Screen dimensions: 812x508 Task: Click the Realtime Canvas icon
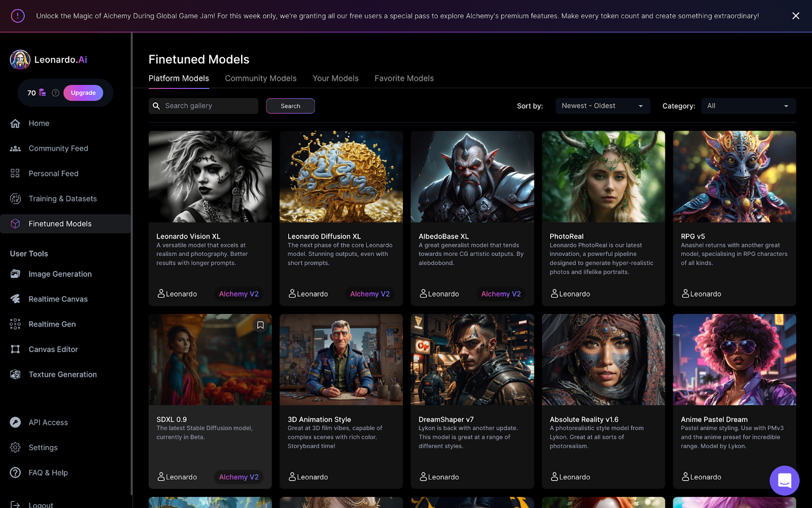[x=15, y=299]
